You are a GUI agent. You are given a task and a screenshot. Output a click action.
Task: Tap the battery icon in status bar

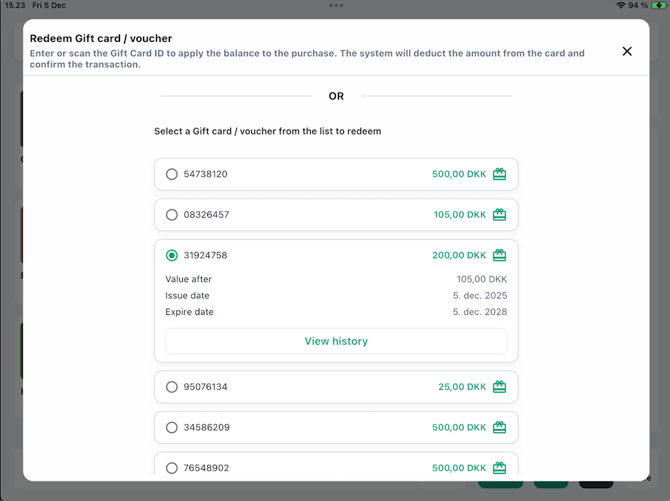click(x=659, y=6)
